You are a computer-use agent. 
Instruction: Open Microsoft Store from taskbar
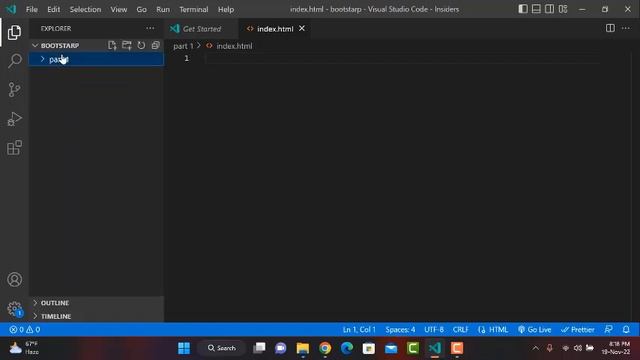pyautogui.click(x=369, y=348)
